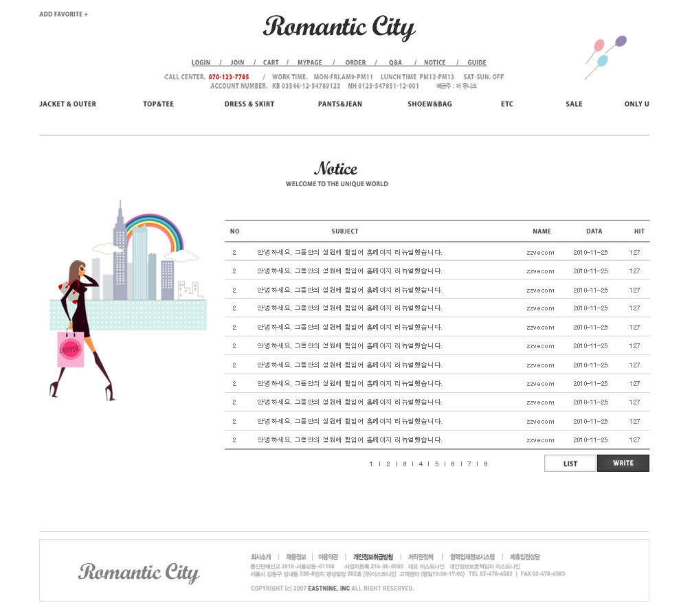Viewport: 692px width, 616px height.
Task: Click the shopping girl city illustration
Action: (127, 300)
